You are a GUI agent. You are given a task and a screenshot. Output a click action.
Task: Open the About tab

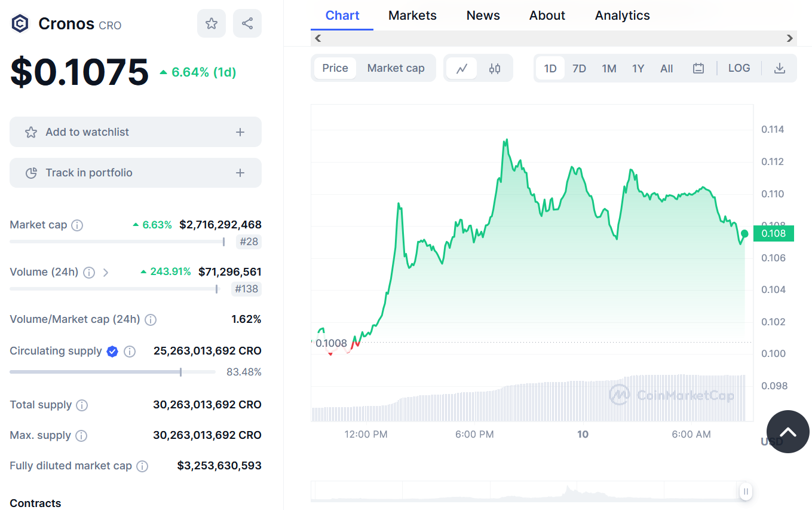coord(547,16)
